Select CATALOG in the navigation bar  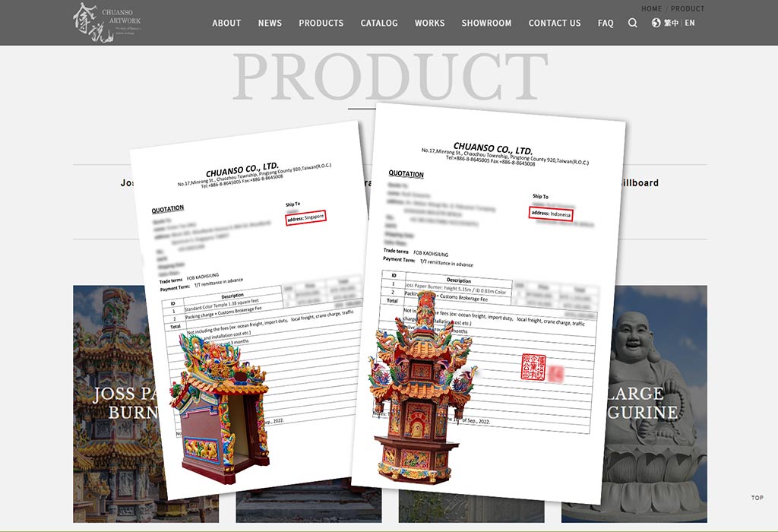point(379,23)
